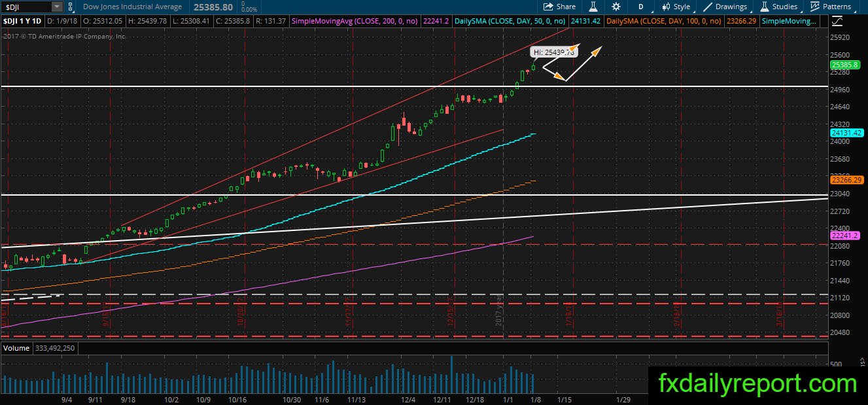Click the Volume panel label
Screen dimensions: 868x405
(16, 348)
